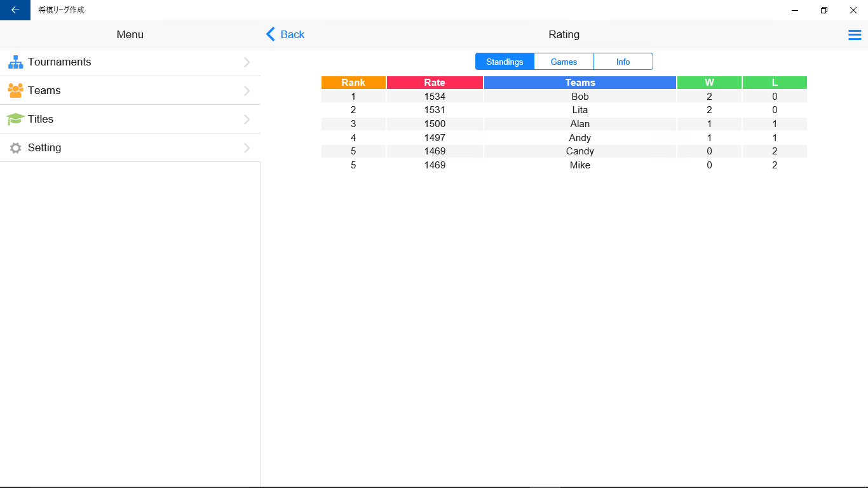Click the Tournaments bracket icon
This screenshot has width=868, height=488.
(x=15, y=62)
